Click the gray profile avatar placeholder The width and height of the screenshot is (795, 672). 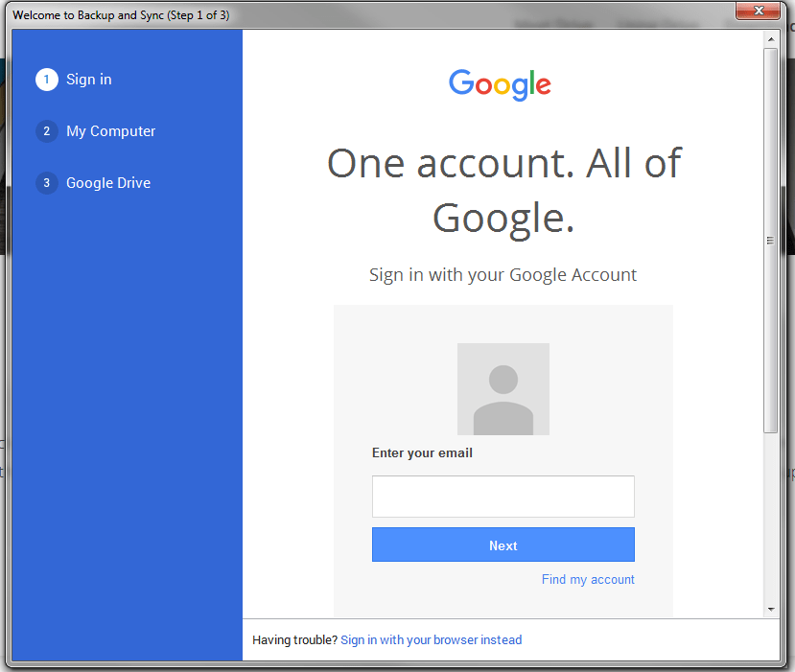[x=503, y=389]
